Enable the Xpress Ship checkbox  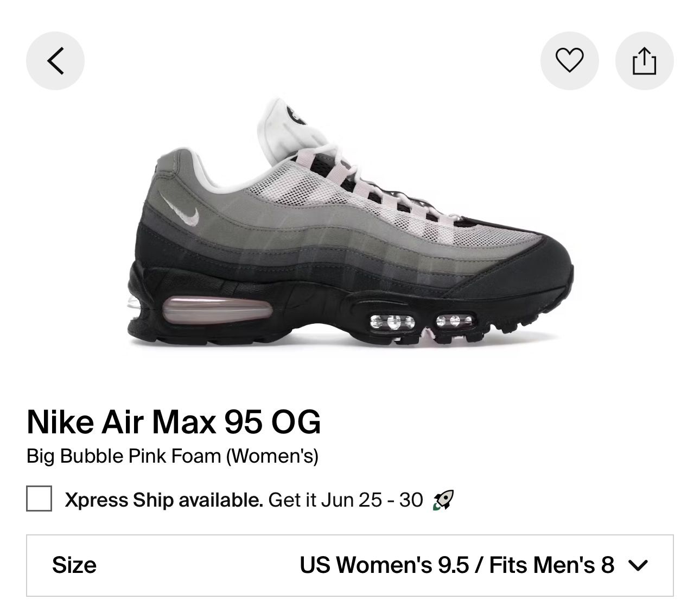coord(39,499)
